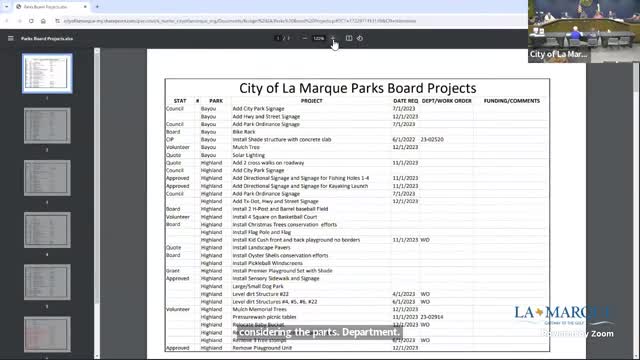Click 'Install Premier Playground Set with Shade'
Screen dimensions: 640x360
[x=282, y=271]
